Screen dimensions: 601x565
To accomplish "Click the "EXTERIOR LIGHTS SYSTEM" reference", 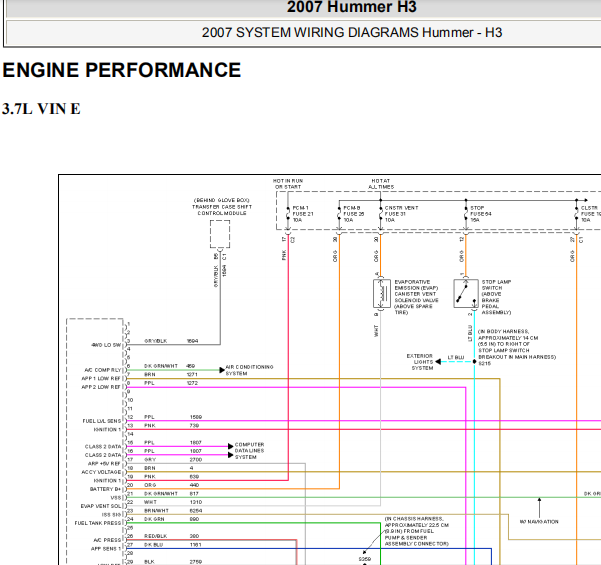I will (419, 362).
